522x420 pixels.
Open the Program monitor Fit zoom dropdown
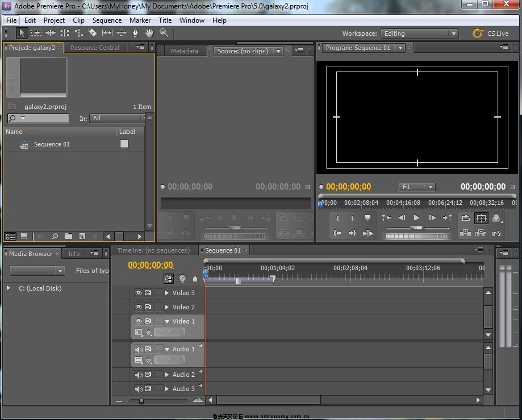pos(417,187)
